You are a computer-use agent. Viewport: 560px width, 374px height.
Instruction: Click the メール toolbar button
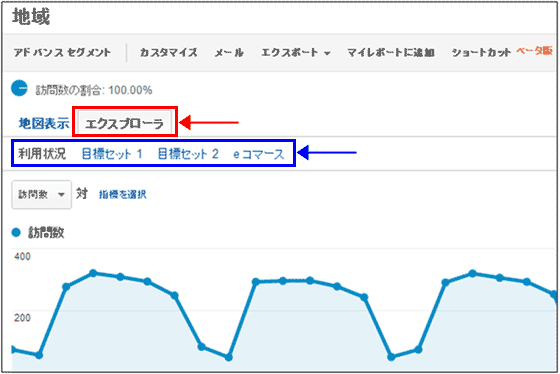point(229,53)
